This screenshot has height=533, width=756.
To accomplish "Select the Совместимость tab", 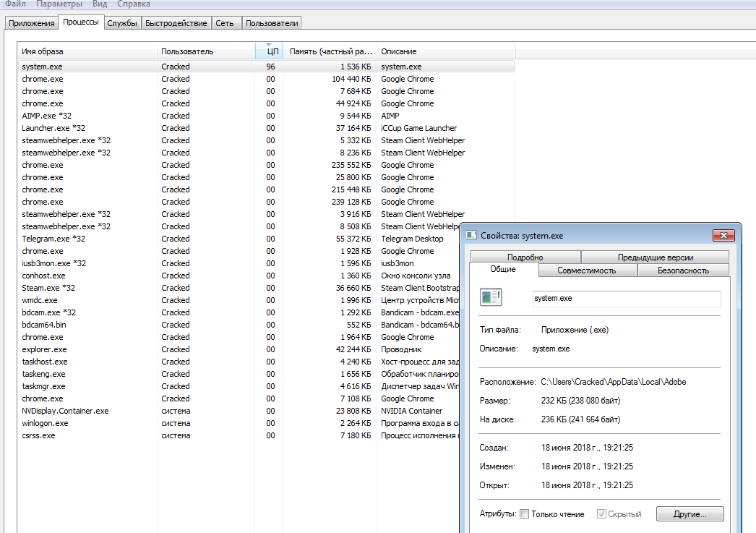I will click(586, 270).
